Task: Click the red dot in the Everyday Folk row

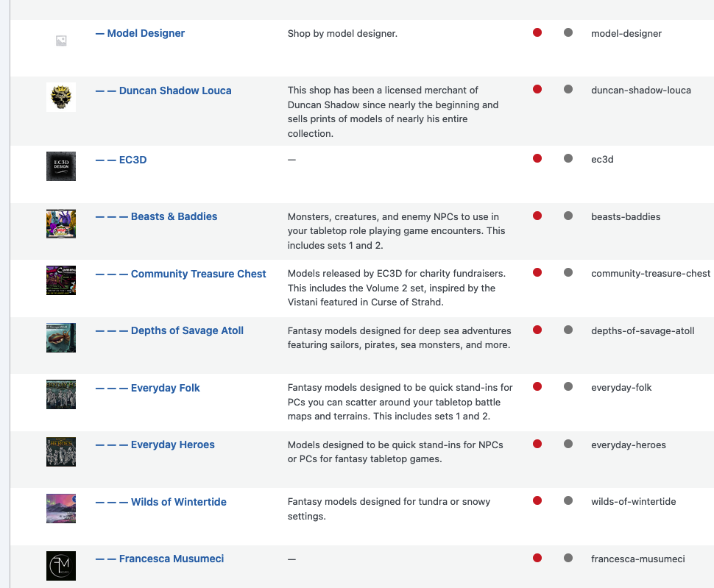Action: pos(537,386)
